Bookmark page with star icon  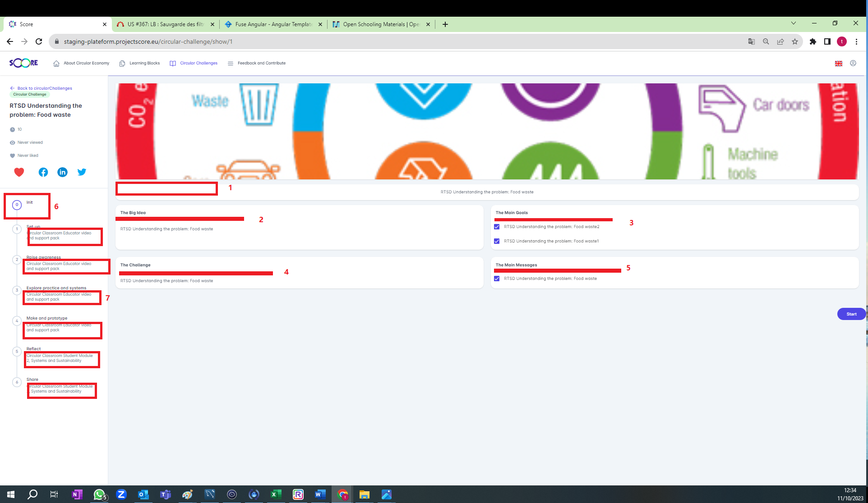(795, 41)
